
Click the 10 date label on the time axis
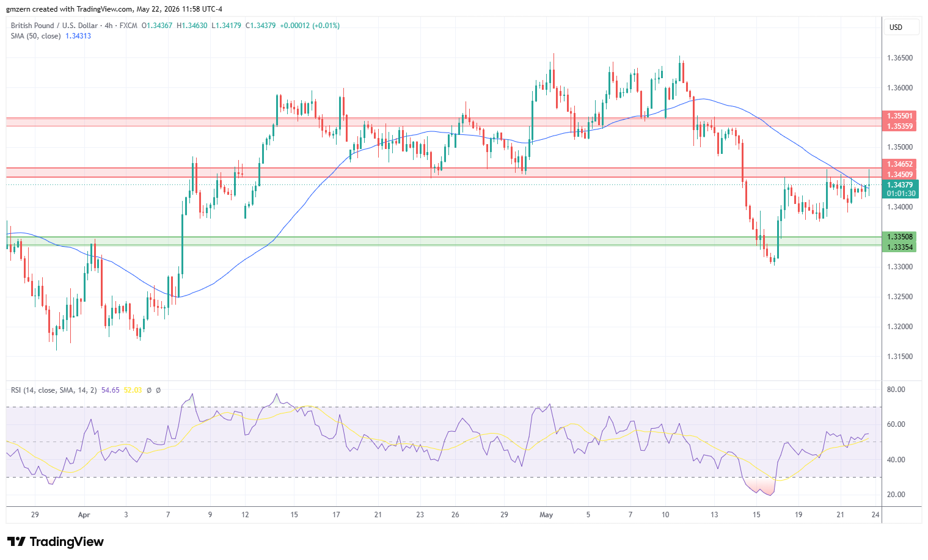665,515
